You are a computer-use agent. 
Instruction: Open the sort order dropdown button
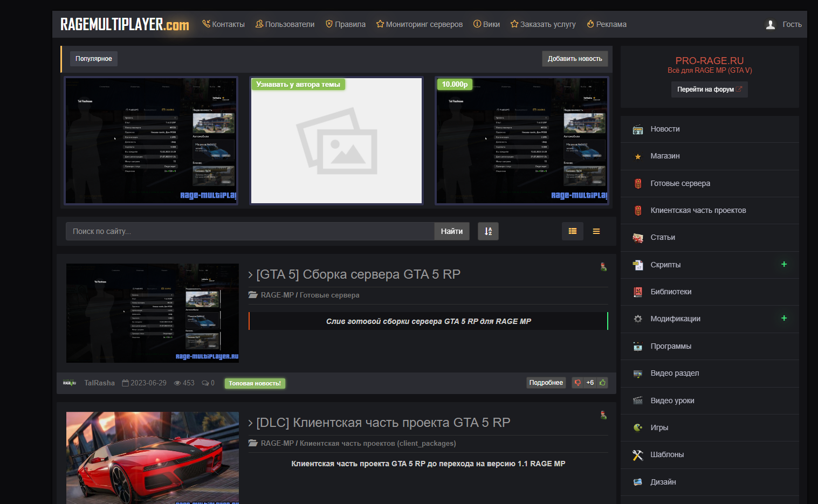pyautogui.click(x=488, y=231)
